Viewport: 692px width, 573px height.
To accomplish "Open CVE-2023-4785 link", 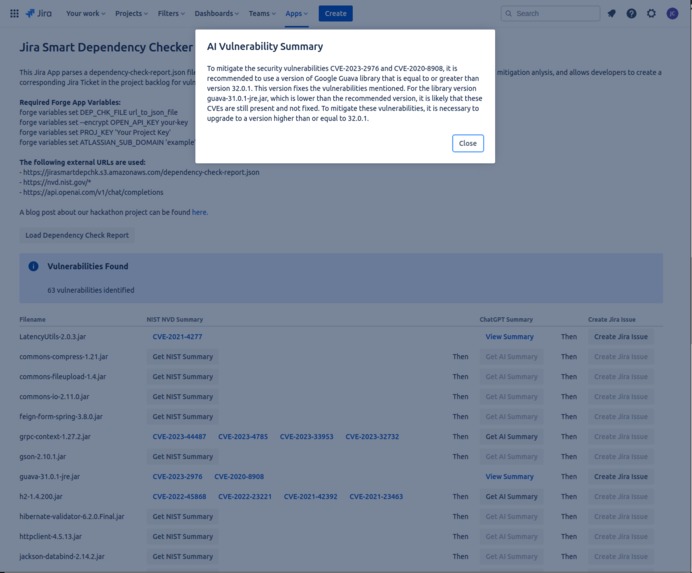I will pyautogui.click(x=243, y=437).
